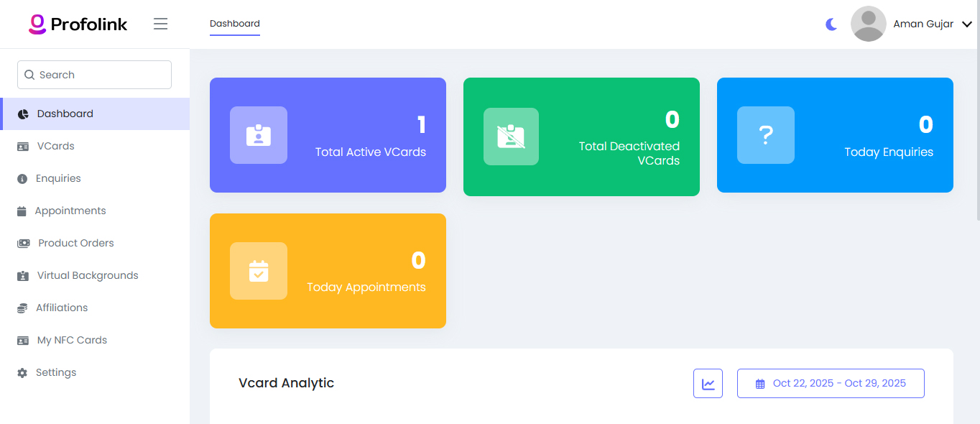Open Today Enquiries card details
Viewport: 980px width, 424px height.
click(x=834, y=135)
